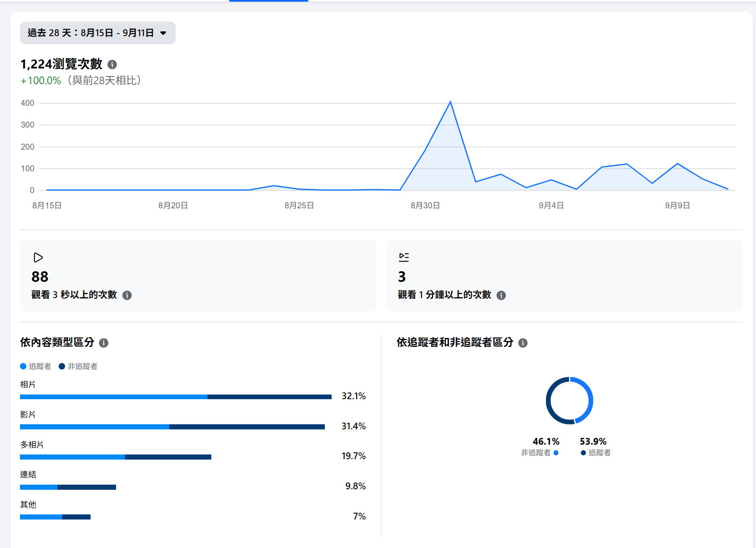
Task: Click the 追蹤者 legend dot above the bar chart
Action: click(23, 366)
